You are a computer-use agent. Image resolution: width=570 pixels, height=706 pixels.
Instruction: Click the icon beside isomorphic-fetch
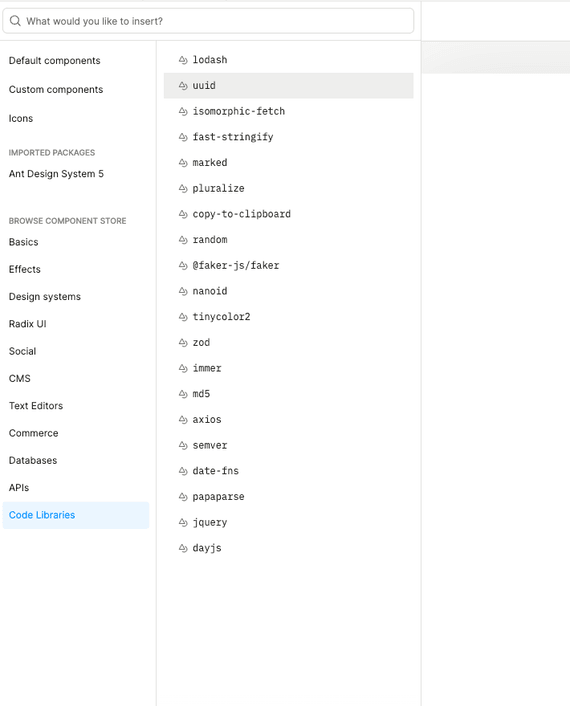pyautogui.click(x=183, y=111)
